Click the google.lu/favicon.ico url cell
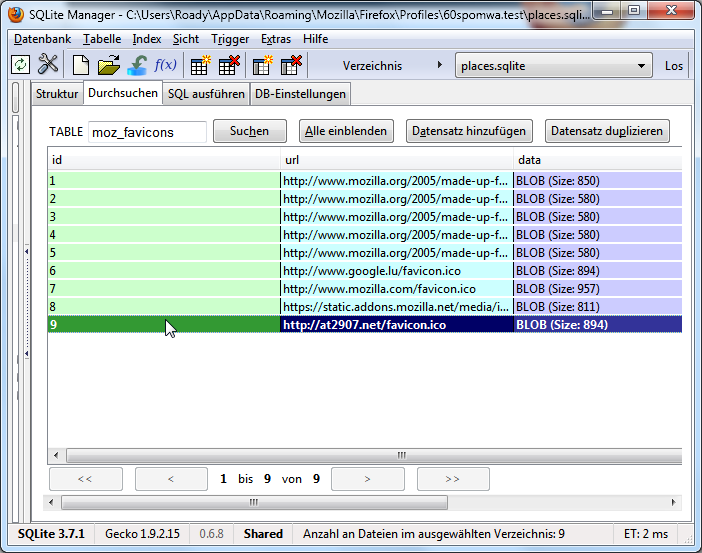 tap(397, 271)
